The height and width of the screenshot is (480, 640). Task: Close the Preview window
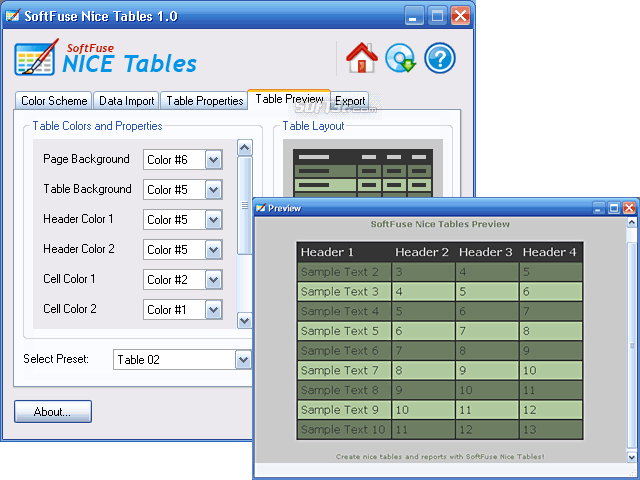point(629,208)
